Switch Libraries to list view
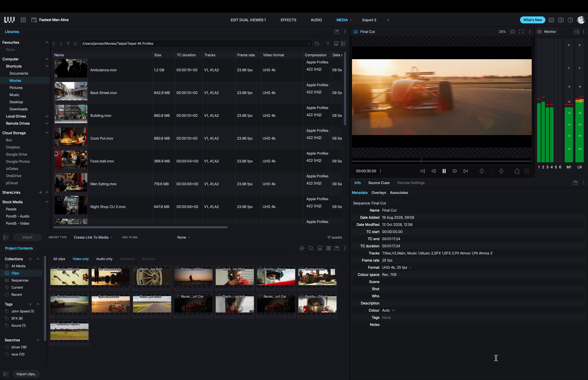 [343, 44]
